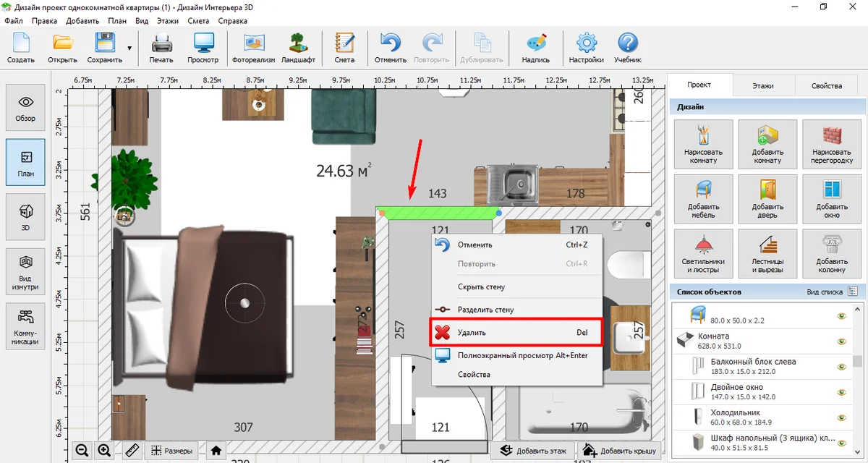Toggle visibility of Холодильник object
This screenshot has width=868, height=463.
tap(841, 417)
